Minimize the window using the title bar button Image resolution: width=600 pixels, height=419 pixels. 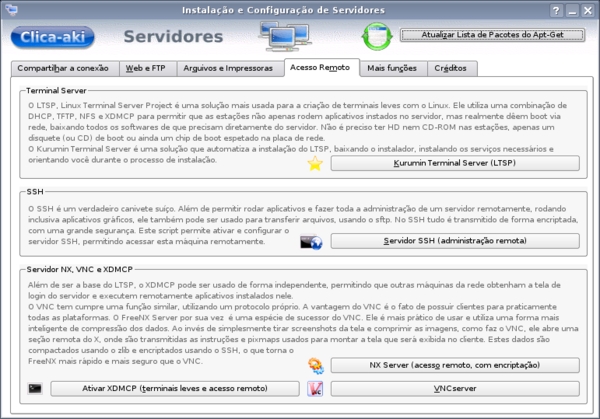pyautogui.click(x=572, y=10)
